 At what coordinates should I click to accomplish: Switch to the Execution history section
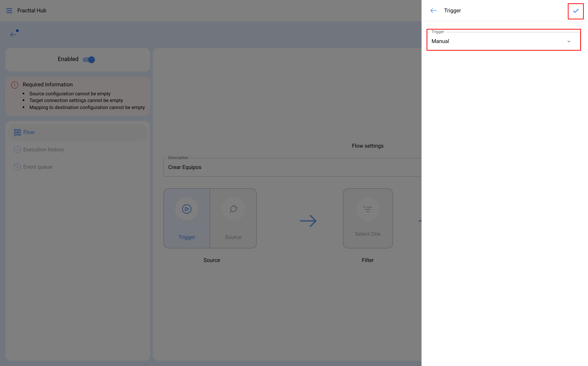click(43, 150)
